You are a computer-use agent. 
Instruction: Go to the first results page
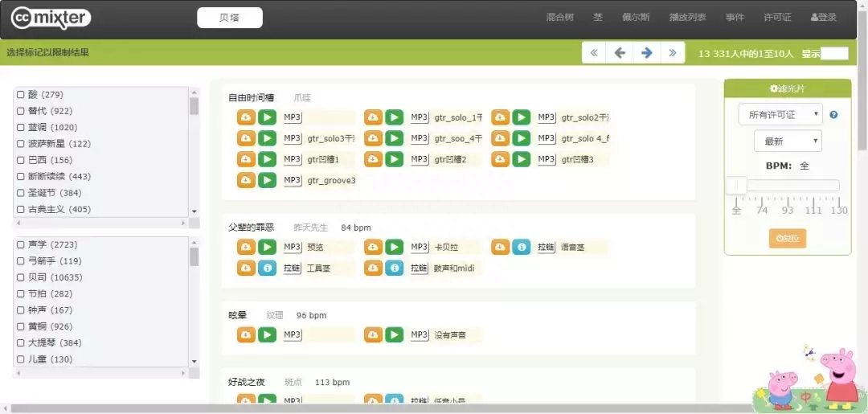[x=594, y=53]
